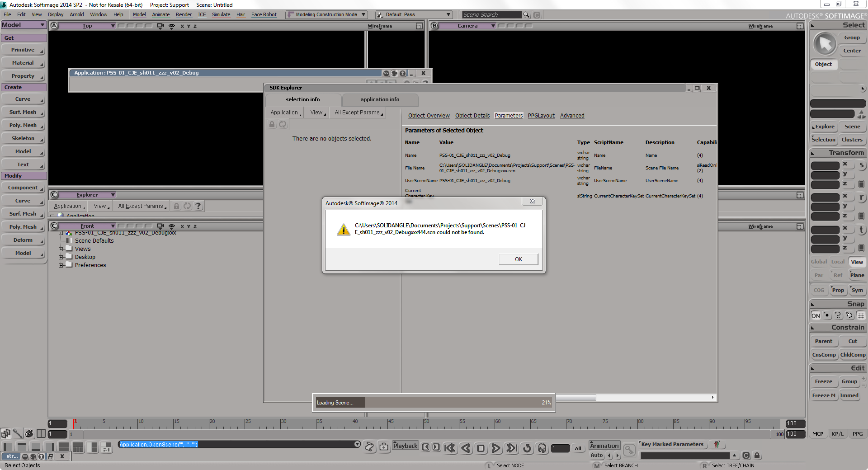Click the loop playback icon
Image resolution: width=868 pixels, height=470 pixels.
pyautogui.click(x=527, y=448)
